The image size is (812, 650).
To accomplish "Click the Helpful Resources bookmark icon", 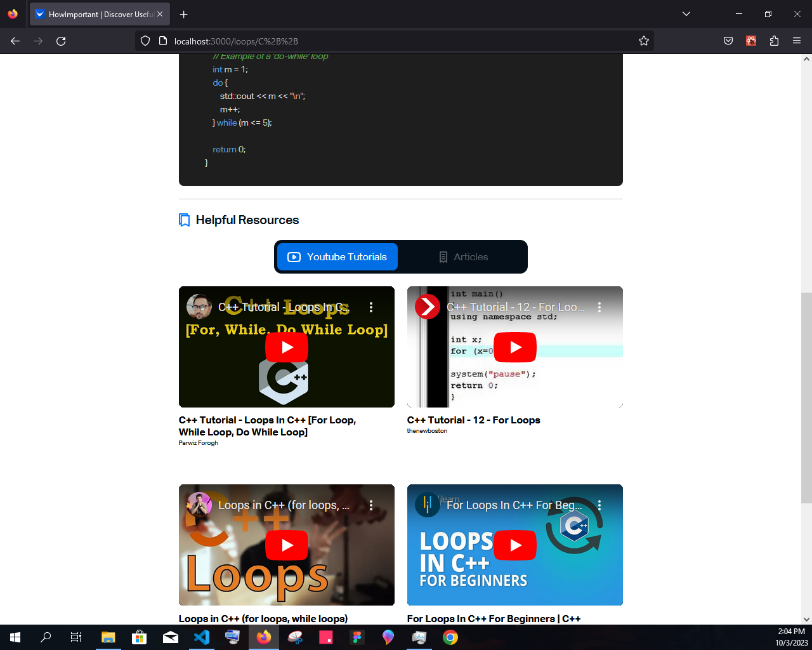I will (185, 220).
